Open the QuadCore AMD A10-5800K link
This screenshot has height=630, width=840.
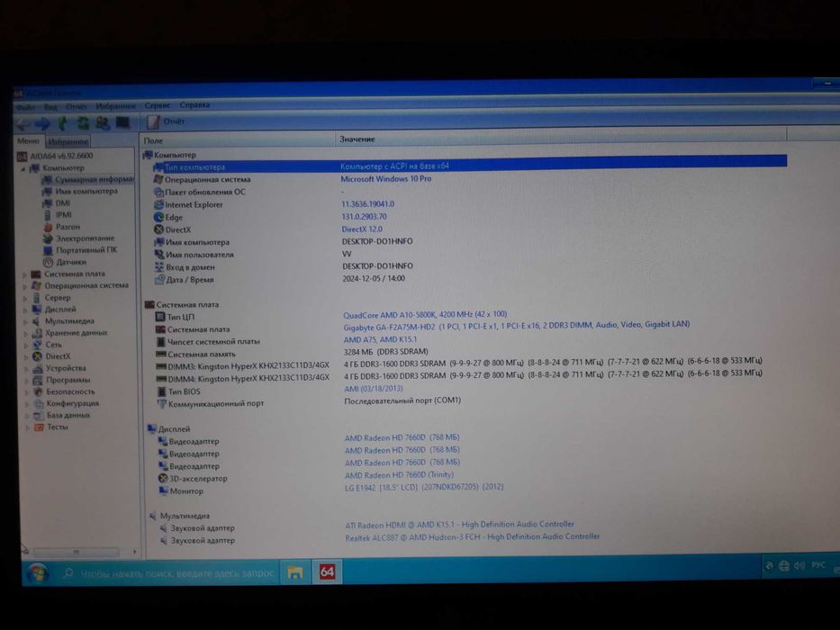(x=425, y=315)
